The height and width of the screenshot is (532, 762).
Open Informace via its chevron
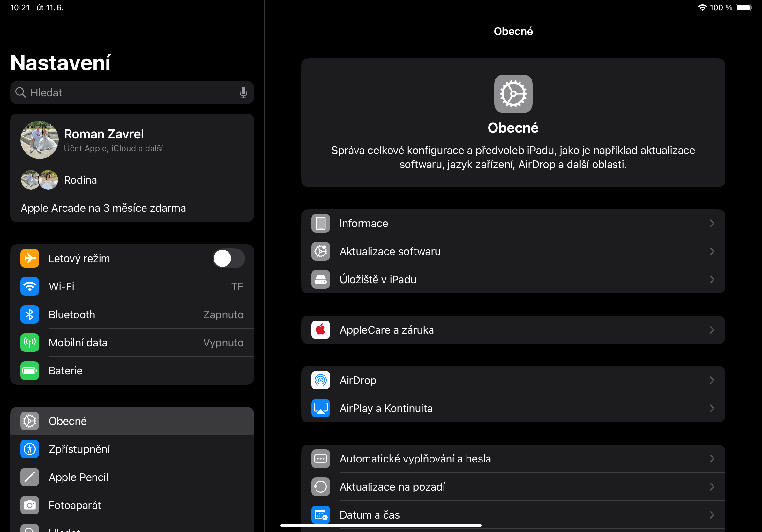[x=712, y=223]
